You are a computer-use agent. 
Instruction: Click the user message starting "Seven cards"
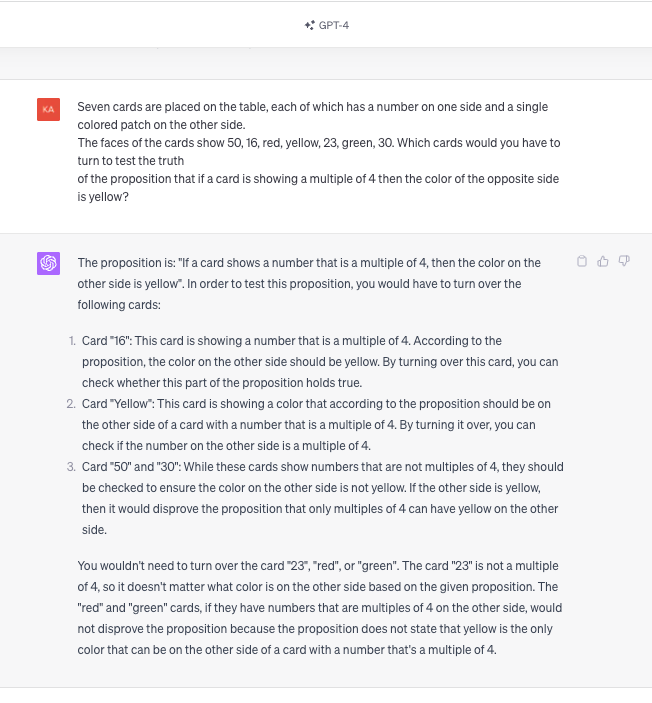pos(312,107)
